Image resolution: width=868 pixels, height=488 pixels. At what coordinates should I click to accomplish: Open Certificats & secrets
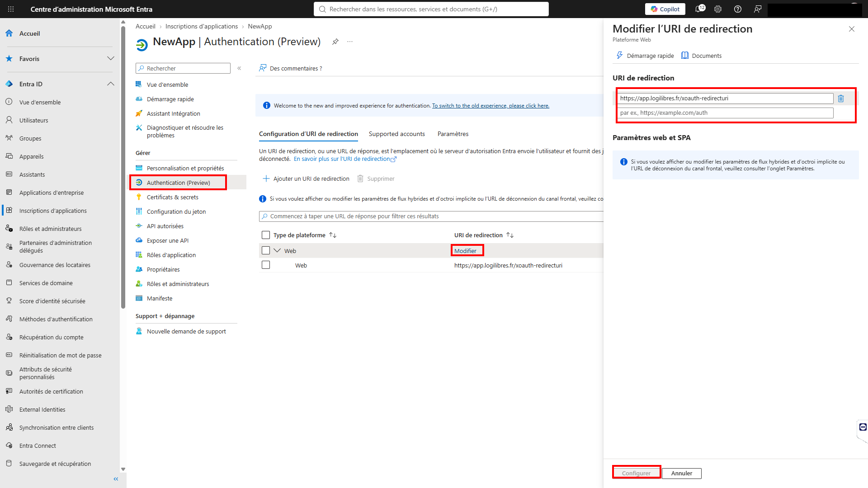[172, 197]
